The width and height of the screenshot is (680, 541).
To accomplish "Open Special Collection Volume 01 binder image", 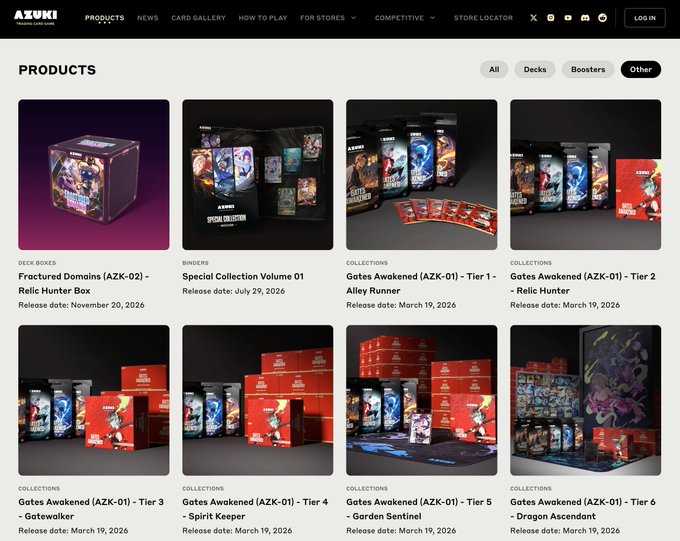I will pos(258,174).
